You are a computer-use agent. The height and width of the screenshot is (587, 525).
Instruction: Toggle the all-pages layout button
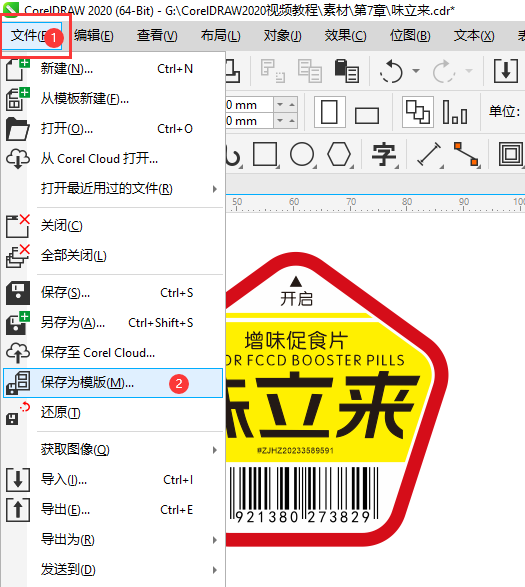418,112
